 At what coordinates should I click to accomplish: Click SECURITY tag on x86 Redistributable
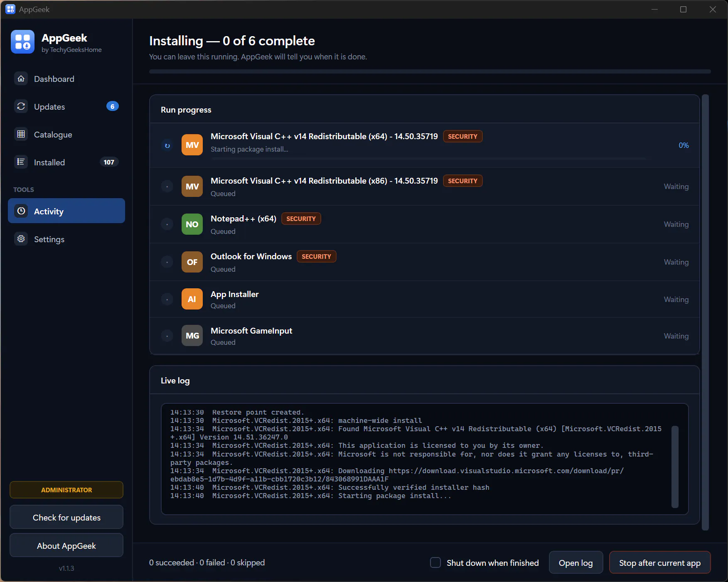(x=462, y=181)
